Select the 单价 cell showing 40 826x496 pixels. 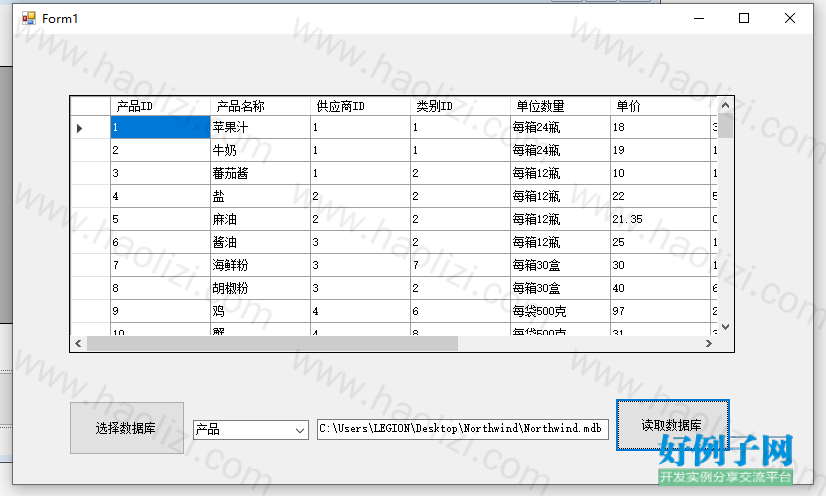pyautogui.click(x=661, y=288)
